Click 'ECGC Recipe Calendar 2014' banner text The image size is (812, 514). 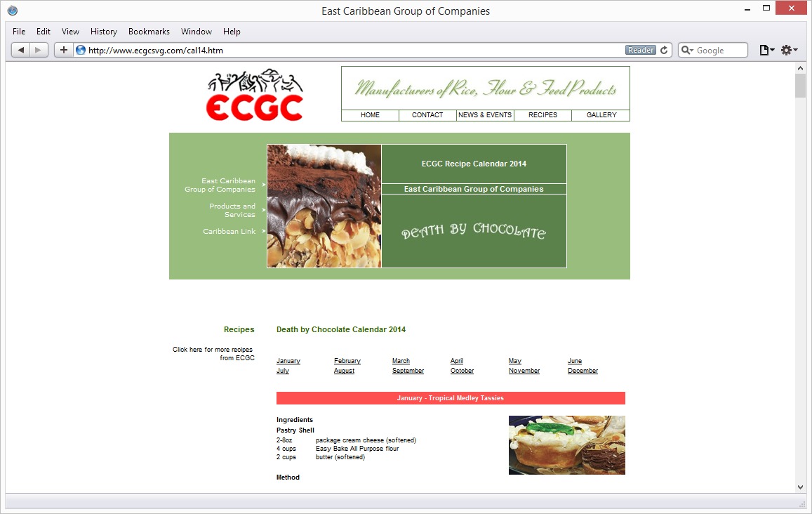pyautogui.click(x=474, y=164)
